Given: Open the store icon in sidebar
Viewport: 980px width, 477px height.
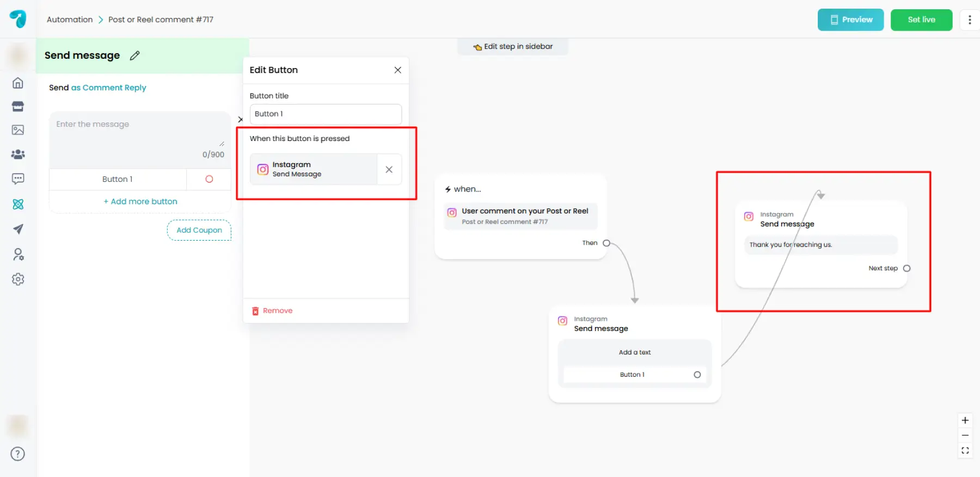Looking at the screenshot, I should (18, 106).
